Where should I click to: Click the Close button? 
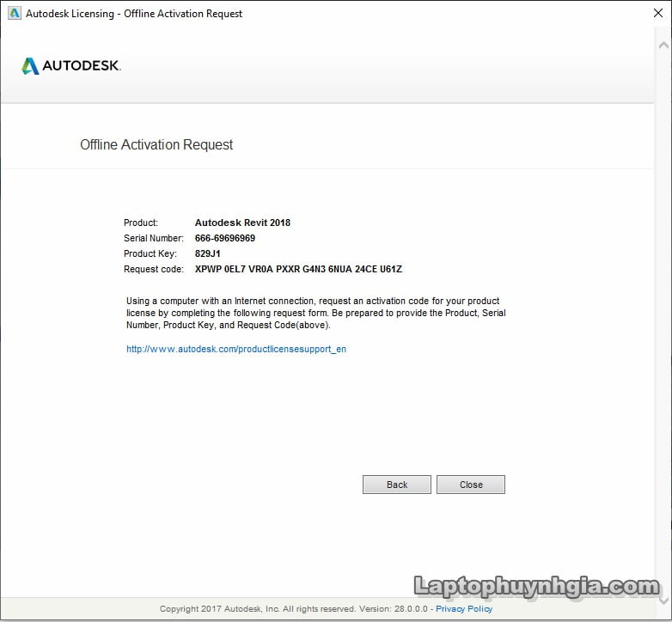coord(471,485)
